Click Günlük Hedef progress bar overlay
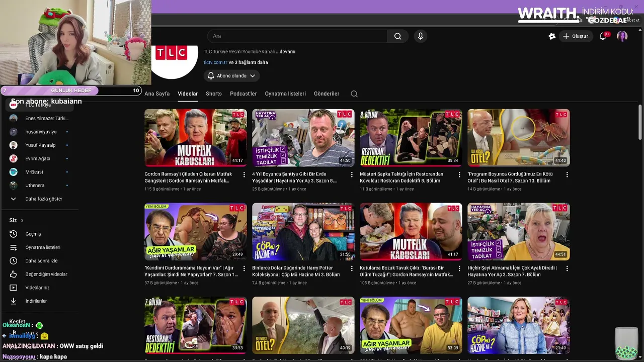Image resolution: width=644 pixels, height=362 pixels. click(71, 90)
